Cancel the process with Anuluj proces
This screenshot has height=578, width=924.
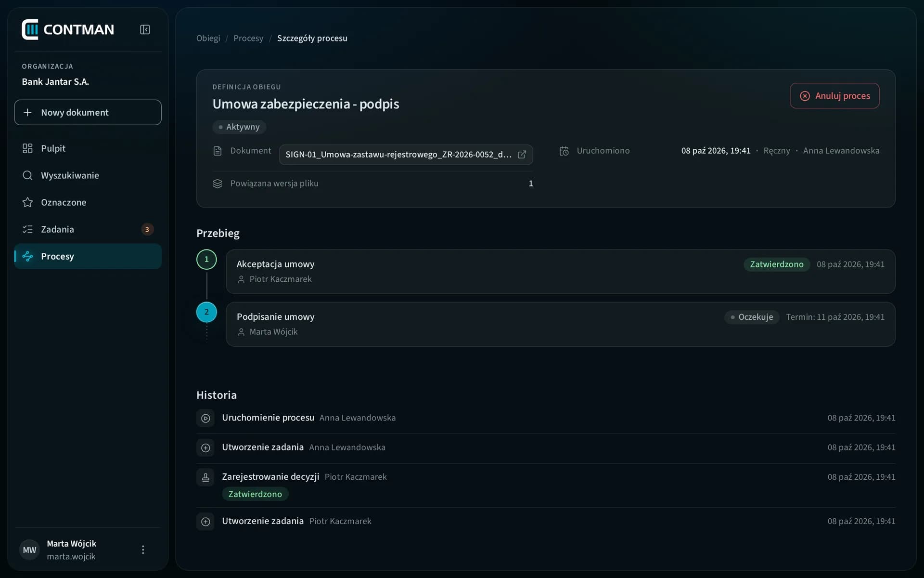(x=834, y=96)
